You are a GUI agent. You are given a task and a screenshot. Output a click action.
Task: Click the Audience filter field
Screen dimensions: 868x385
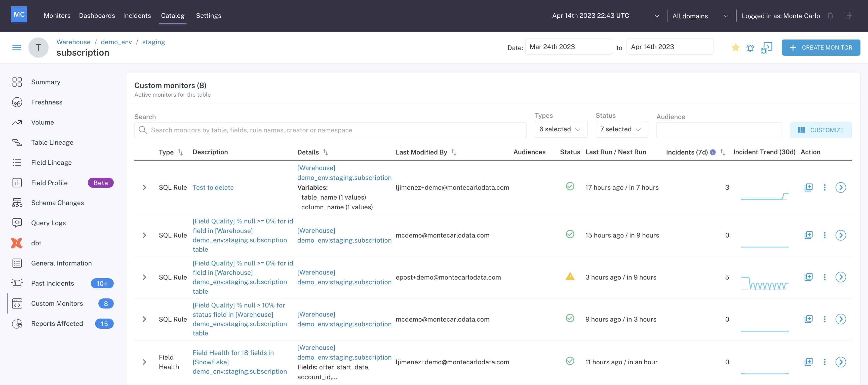coord(719,130)
